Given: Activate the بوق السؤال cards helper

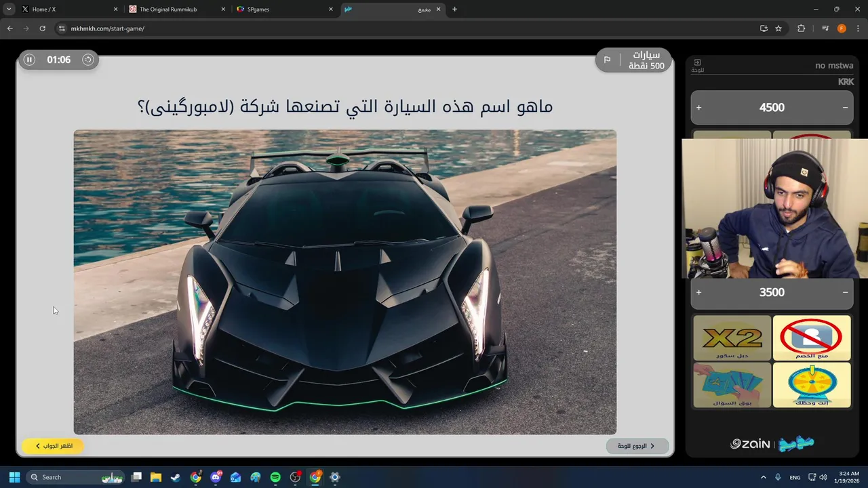Looking at the screenshot, I should (732, 385).
